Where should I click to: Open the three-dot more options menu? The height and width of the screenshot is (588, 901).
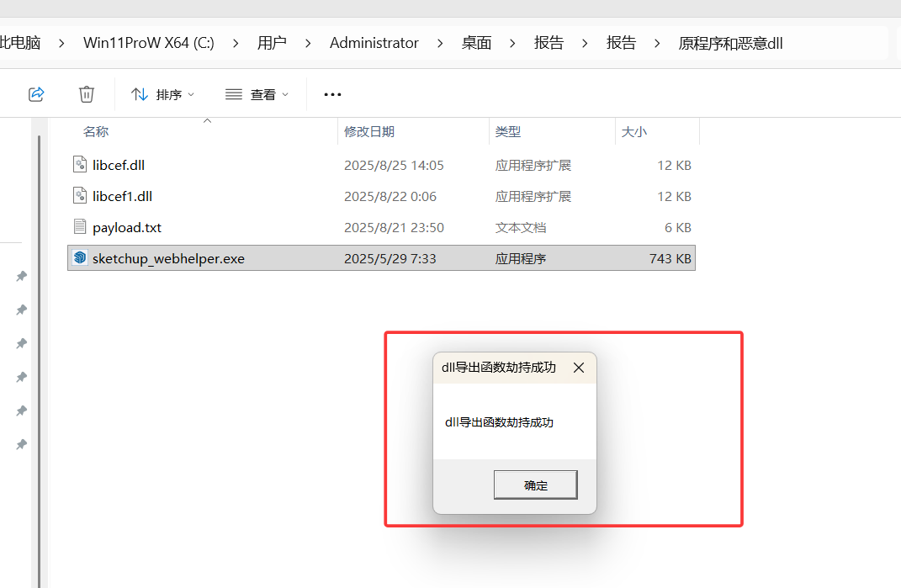tap(332, 94)
